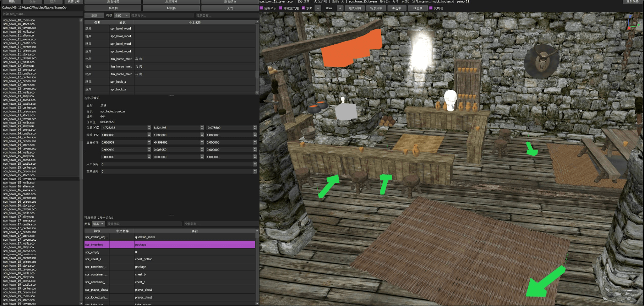Click the 搜索标识 field above scene objects
Screen dimensions: 644x306
(x=162, y=15)
